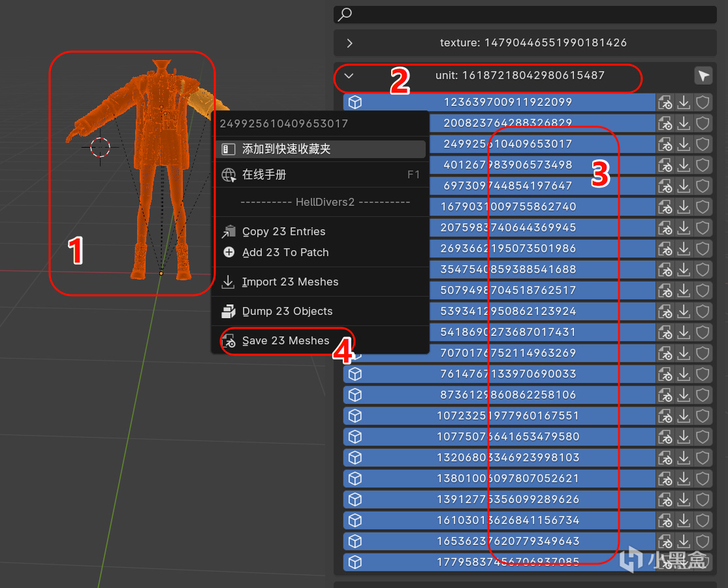Click the save mesh icon for row 2693662195073501986
The image size is (728, 588).
click(665, 248)
